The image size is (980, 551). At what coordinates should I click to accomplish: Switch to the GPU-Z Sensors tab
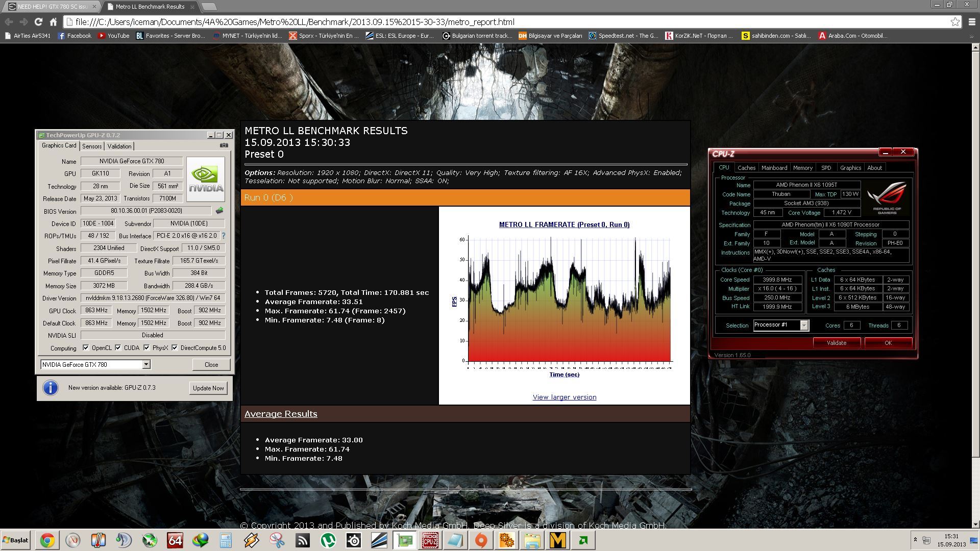[92, 146]
